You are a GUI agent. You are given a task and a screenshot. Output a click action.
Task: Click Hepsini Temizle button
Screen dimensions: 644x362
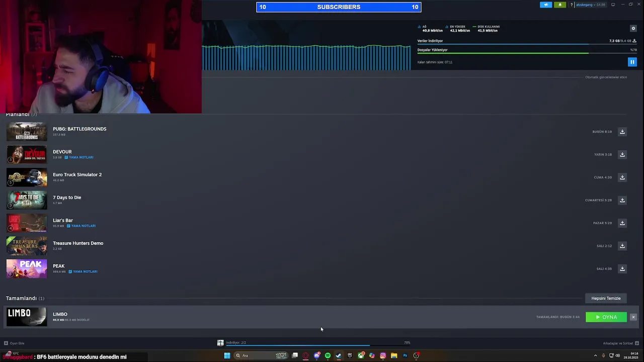pyautogui.click(x=606, y=298)
